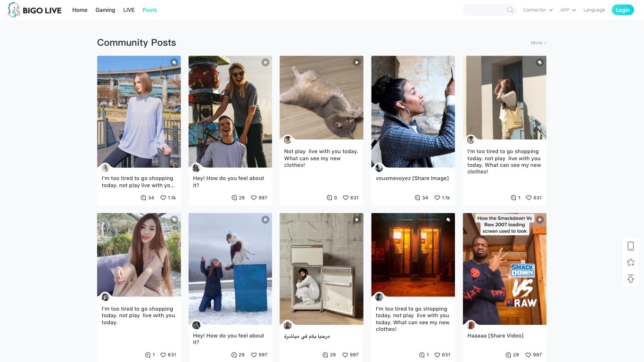Click the scroll-to-top arrow icon
The width and height of the screenshot is (644, 362).
click(x=630, y=279)
